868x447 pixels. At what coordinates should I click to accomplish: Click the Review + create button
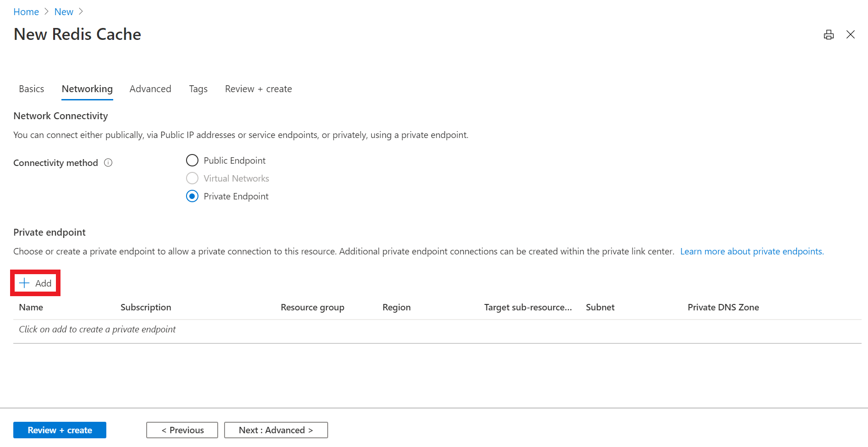(60, 430)
